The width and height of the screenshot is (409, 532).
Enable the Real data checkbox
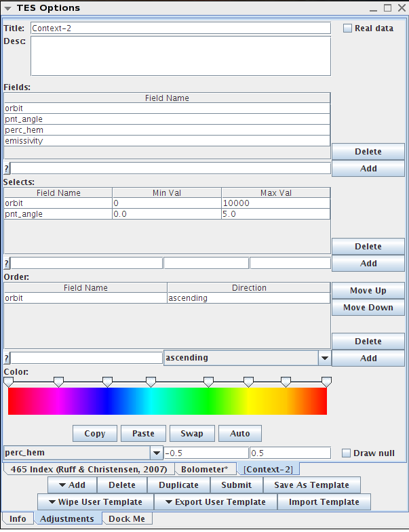click(348, 28)
